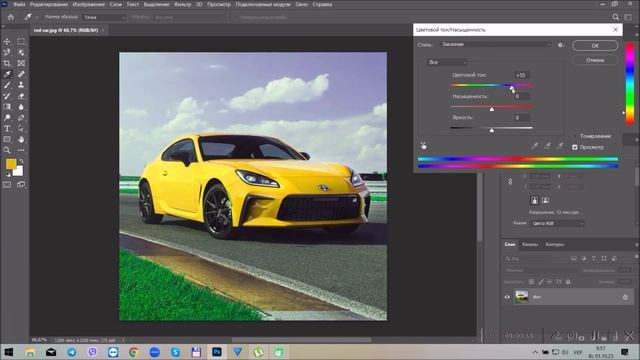Select the Frame tool

[x=21, y=63]
